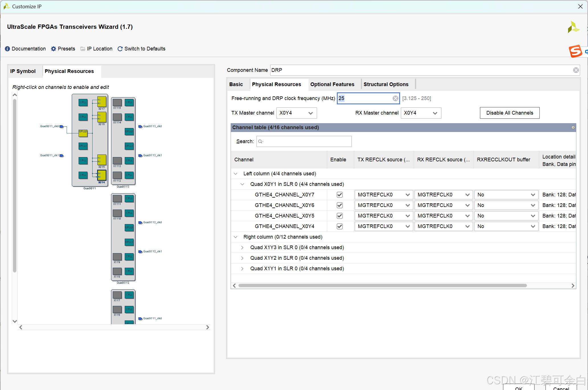The height and width of the screenshot is (390, 588).
Task: Click the Switch to Defaults refresh icon
Action: [120, 49]
